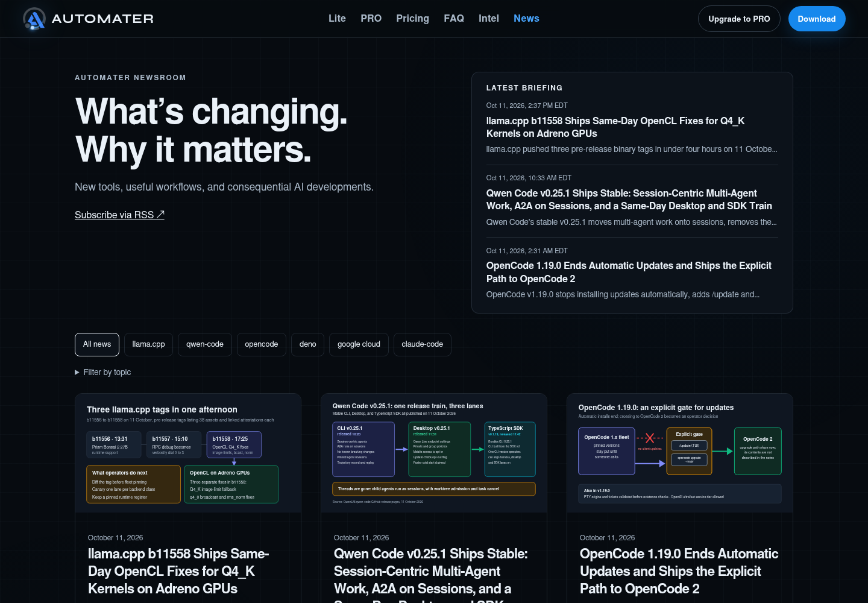Click the llama.cpp pushed three pre-release summary
Image resolution: width=868 pixels, height=603 pixels.
tap(632, 149)
